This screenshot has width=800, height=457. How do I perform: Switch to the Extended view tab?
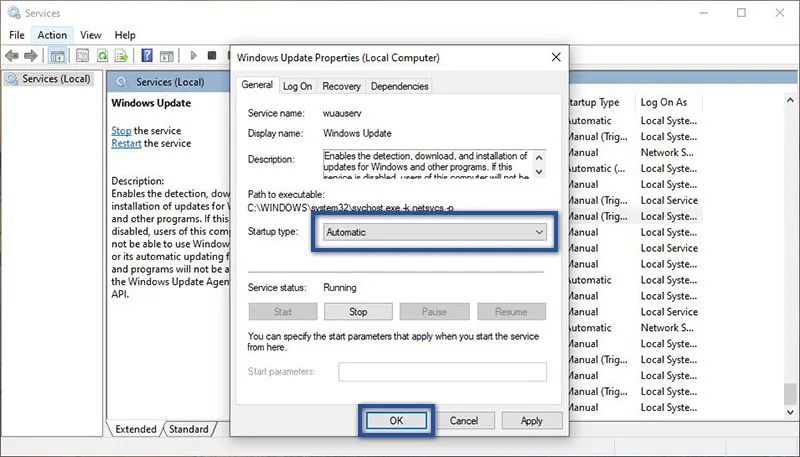(136, 429)
